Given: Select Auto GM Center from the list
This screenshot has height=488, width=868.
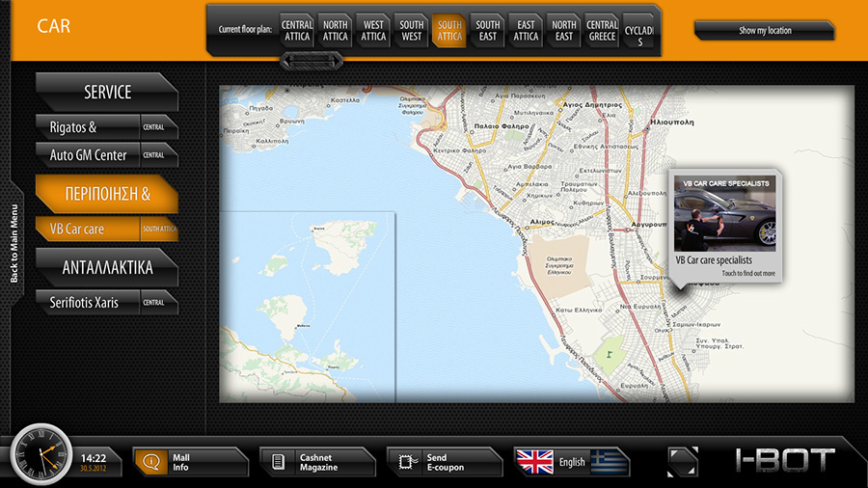Looking at the screenshot, I should pyautogui.click(x=89, y=155).
